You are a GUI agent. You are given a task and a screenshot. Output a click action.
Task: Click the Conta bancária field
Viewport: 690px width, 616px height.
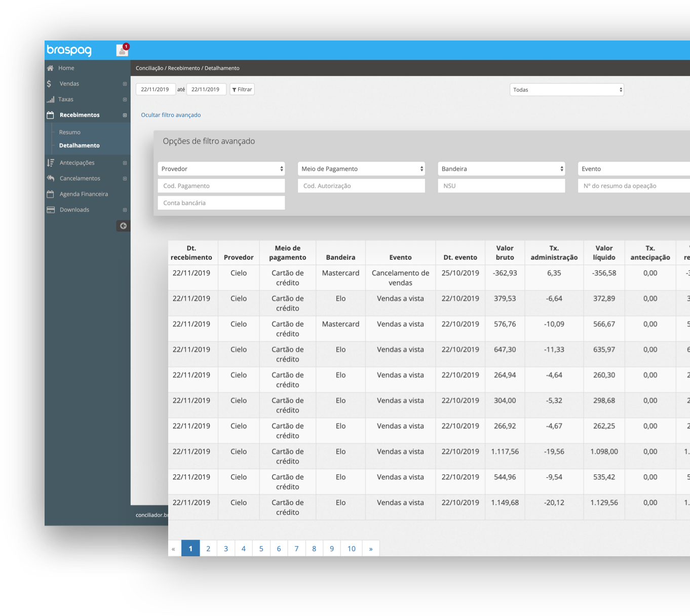(221, 203)
